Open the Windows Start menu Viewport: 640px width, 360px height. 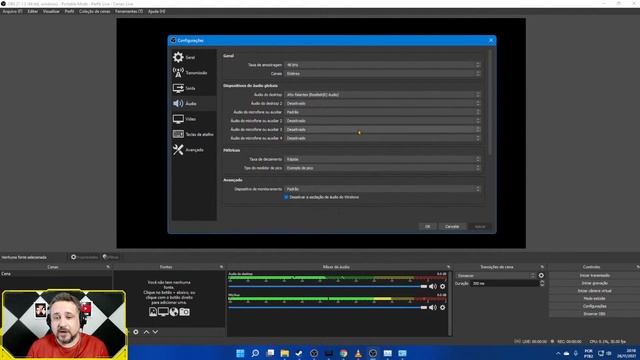(240, 353)
